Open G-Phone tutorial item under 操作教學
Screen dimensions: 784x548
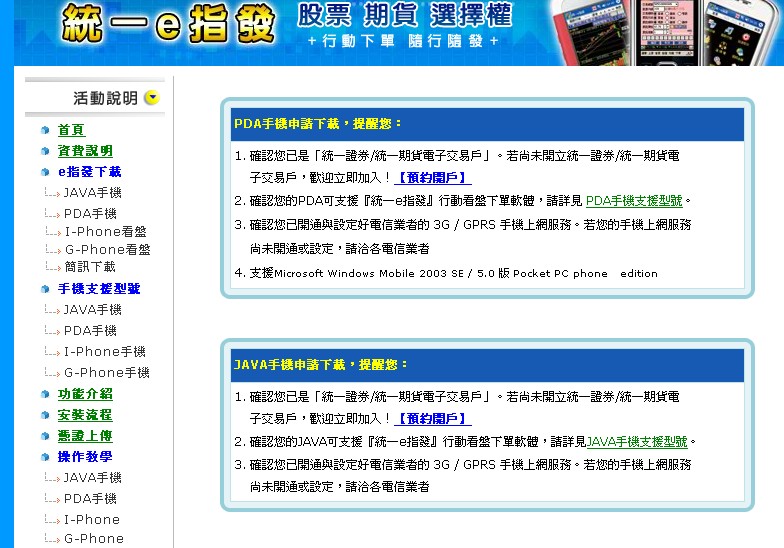coord(94,538)
